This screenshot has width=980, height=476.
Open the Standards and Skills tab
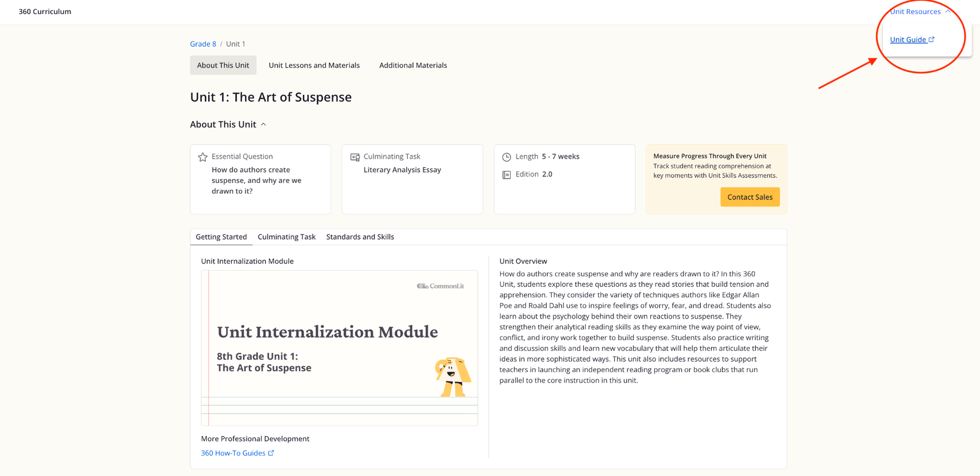[x=360, y=237]
